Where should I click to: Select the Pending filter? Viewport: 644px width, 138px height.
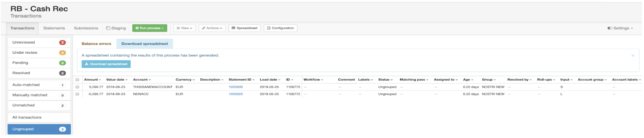tap(39, 63)
